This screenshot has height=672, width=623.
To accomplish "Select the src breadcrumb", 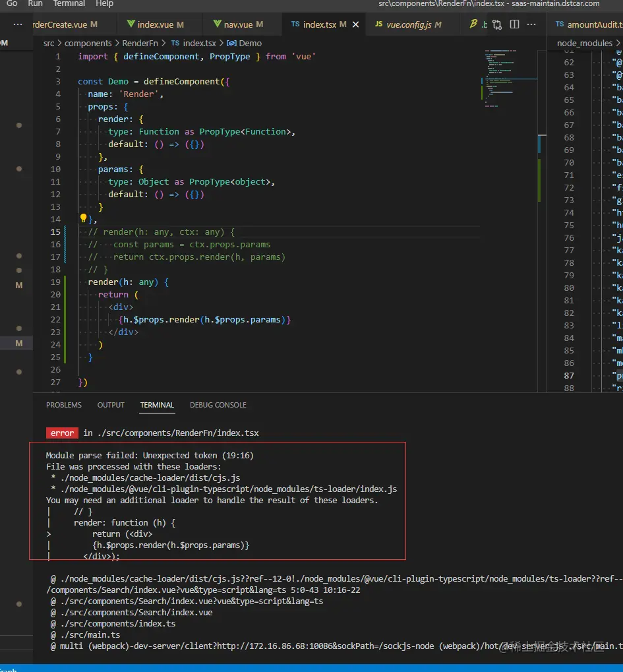I will (49, 44).
